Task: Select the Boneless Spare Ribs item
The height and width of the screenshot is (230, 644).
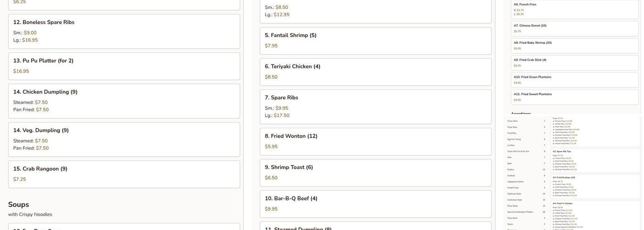Action: (x=124, y=31)
